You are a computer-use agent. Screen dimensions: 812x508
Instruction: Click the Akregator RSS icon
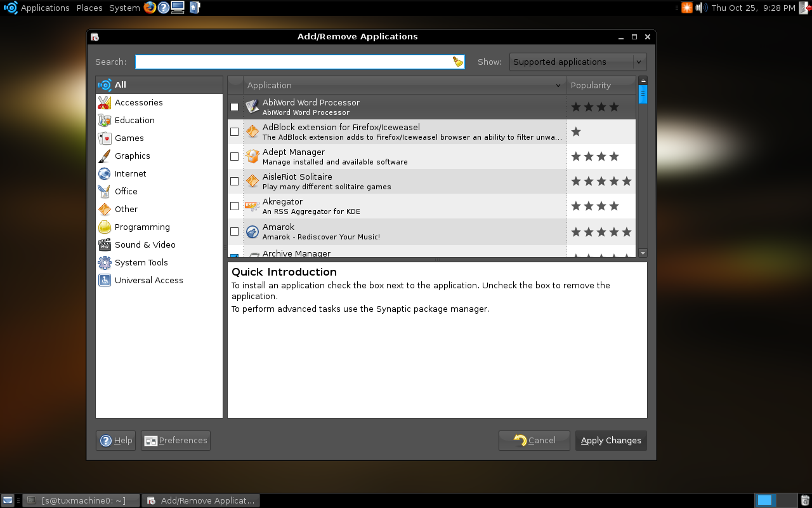coord(252,206)
